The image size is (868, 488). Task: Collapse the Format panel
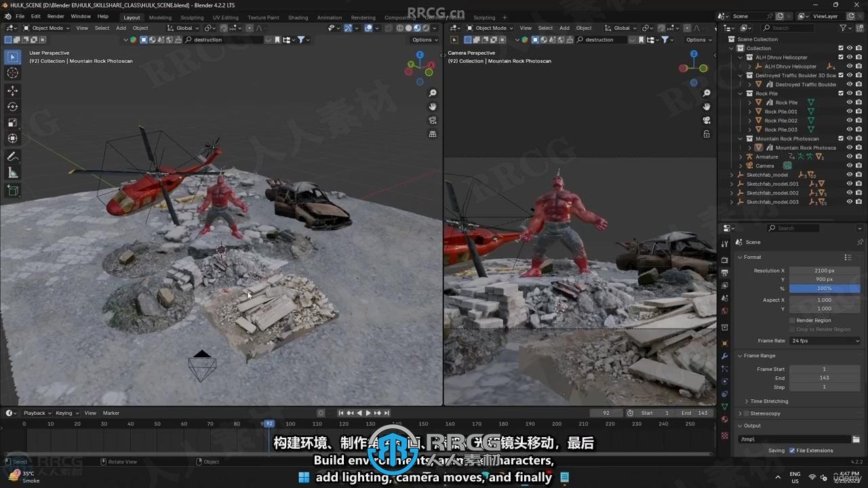[x=751, y=257]
